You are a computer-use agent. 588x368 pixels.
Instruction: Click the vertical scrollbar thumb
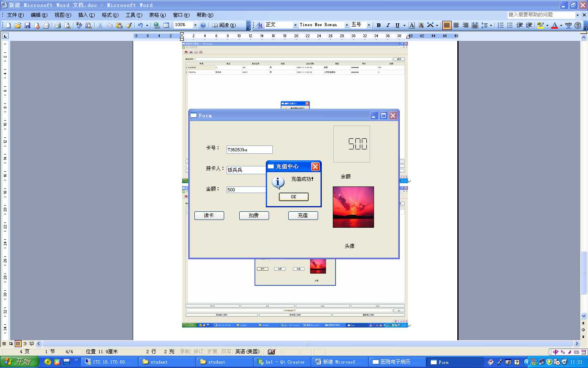pos(584,273)
